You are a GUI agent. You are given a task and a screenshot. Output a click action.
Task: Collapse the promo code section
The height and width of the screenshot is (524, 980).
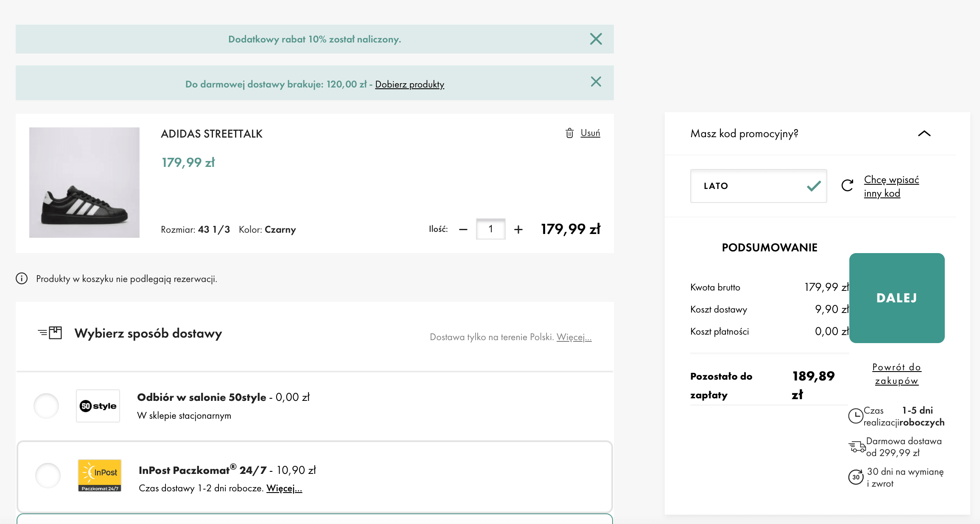[924, 133]
